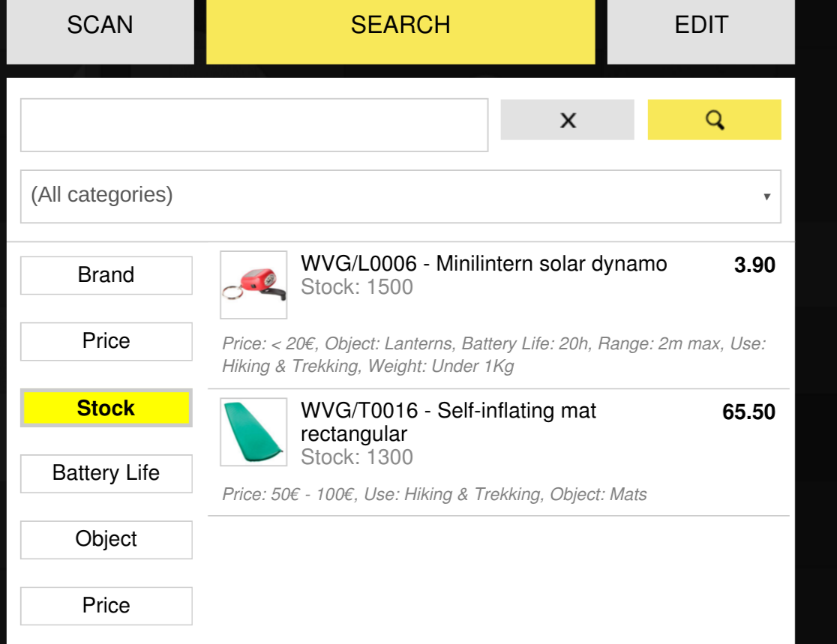Click the magnifying glass search icon

click(x=714, y=120)
